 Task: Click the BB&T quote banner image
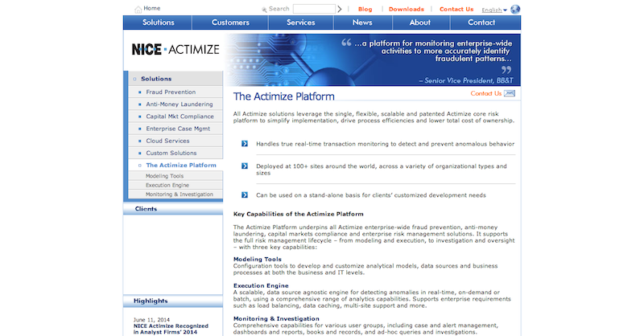coord(372,60)
